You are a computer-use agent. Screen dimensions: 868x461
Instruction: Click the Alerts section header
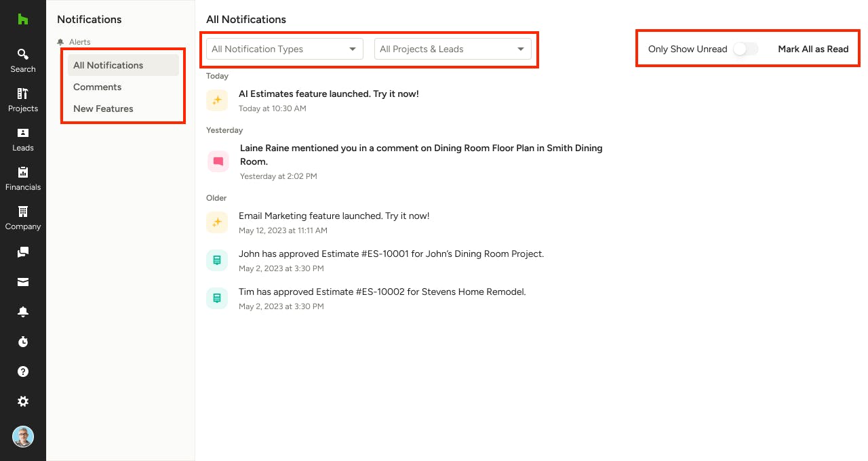click(x=75, y=42)
